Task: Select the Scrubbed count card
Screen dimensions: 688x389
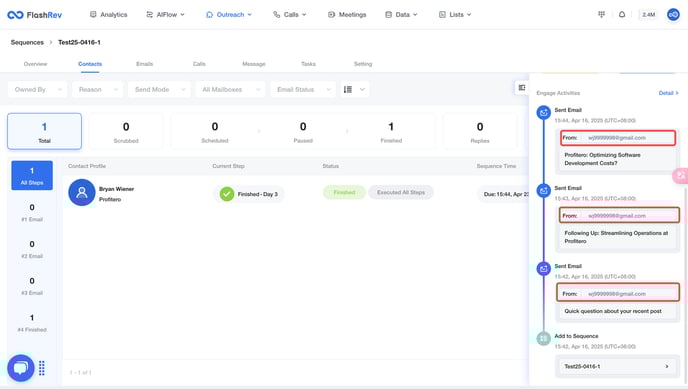Action: tap(126, 132)
